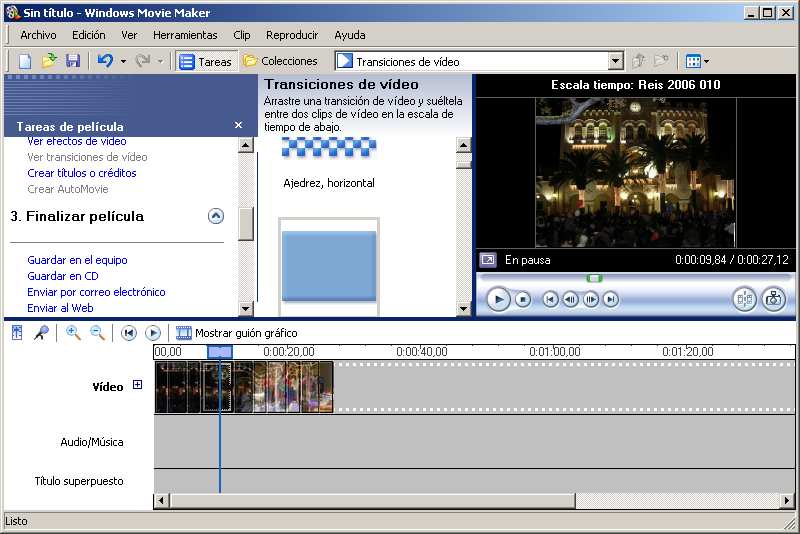Open the narrate timeline microphone tool
This screenshot has height=534, width=800.
click(41, 333)
